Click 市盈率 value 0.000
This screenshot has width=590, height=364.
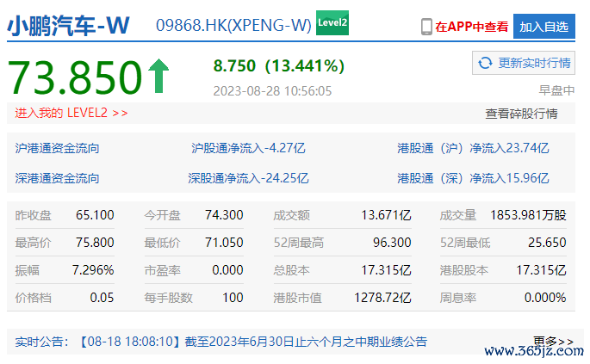click(x=227, y=270)
